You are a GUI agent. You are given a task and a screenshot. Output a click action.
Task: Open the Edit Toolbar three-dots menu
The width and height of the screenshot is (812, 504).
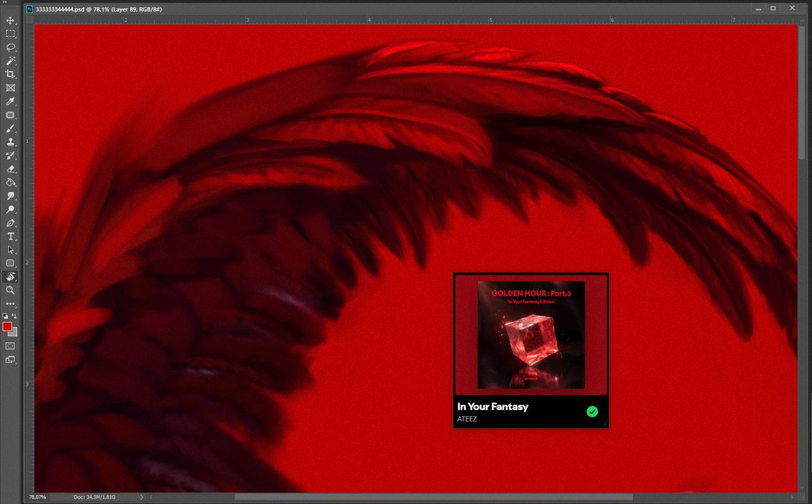click(10, 304)
